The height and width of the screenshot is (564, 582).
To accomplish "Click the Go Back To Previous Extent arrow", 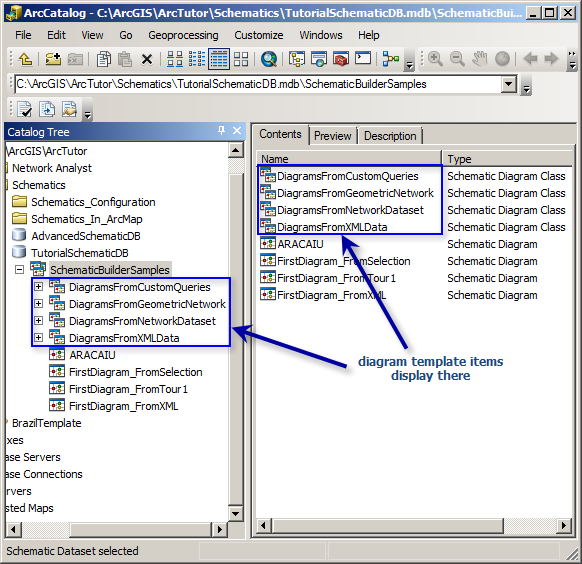I will pyautogui.click(x=530, y=59).
